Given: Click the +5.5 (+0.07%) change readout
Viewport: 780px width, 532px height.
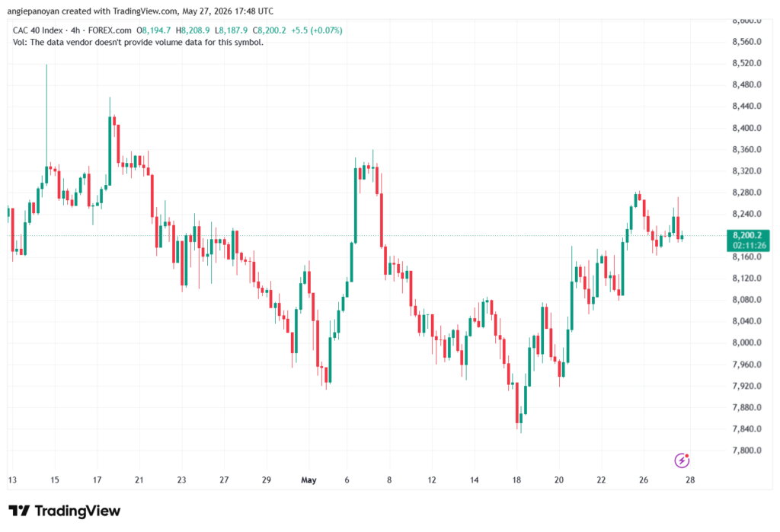Looking at the screenshot, I should pyautogui.click(x=317, y=30).
